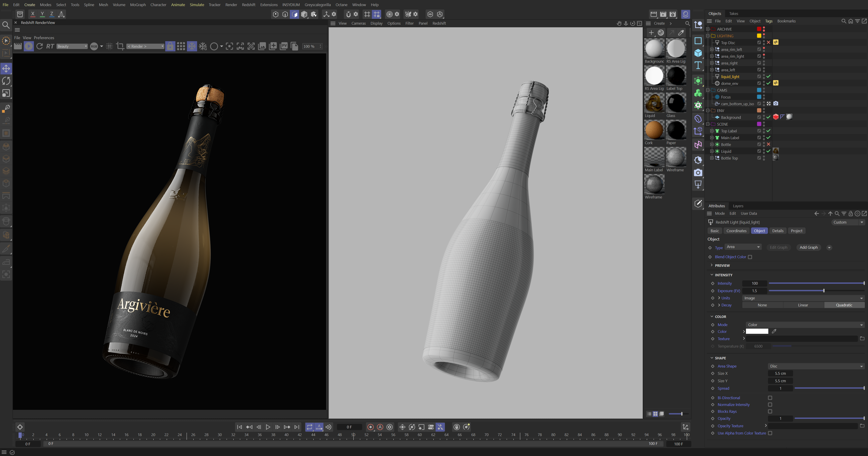Click the white light Color swatch

(x=757, y=332)
